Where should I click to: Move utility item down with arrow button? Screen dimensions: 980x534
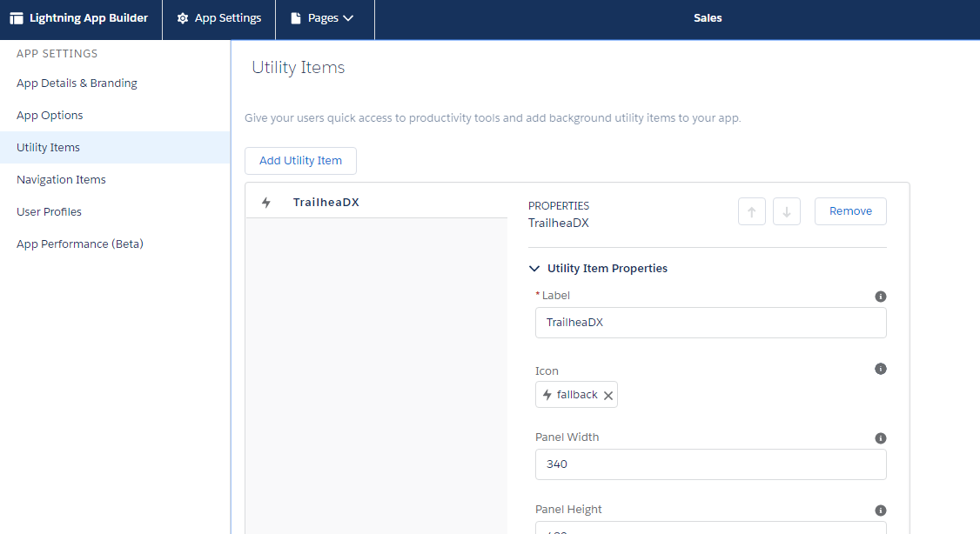point(787,211)
